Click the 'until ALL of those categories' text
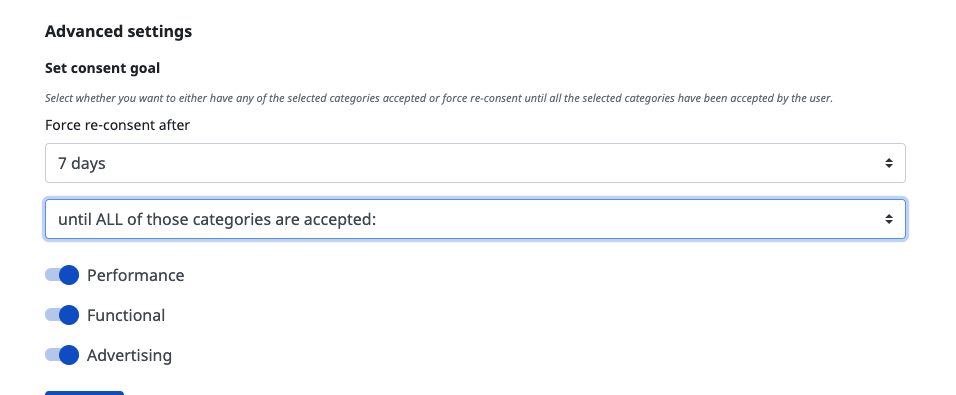956x395 pixels. point(217,219)
